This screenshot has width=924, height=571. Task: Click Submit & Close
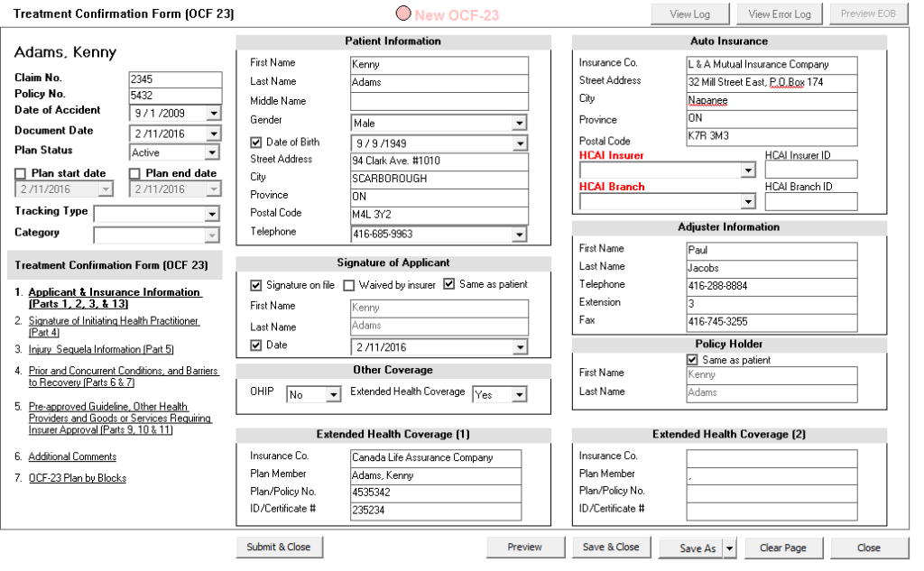click(279, 547)
